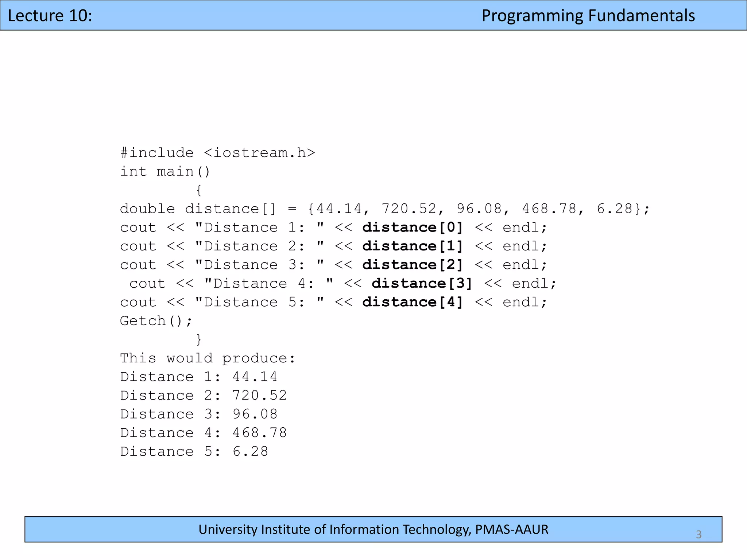The width and height of the screenshot is (747, 560).
Task: Click the 'int main()' code line
Action: click(166, 171)
